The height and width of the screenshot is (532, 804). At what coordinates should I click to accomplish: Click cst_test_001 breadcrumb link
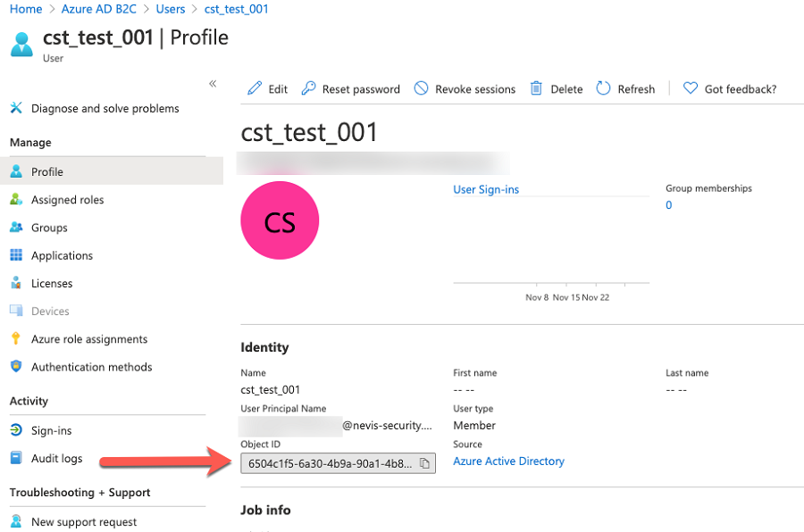coord(237,9)
